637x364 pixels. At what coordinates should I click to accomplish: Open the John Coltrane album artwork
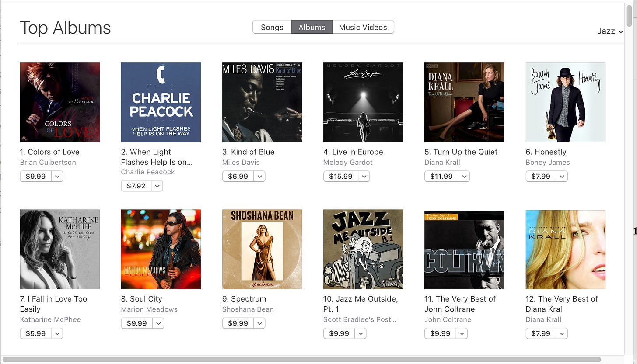[x=464, y=250]
